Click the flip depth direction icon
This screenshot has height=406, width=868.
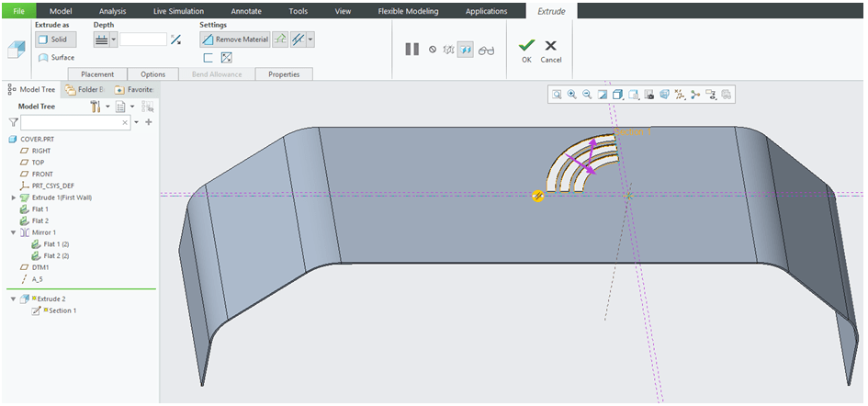(x=176, y=39)
